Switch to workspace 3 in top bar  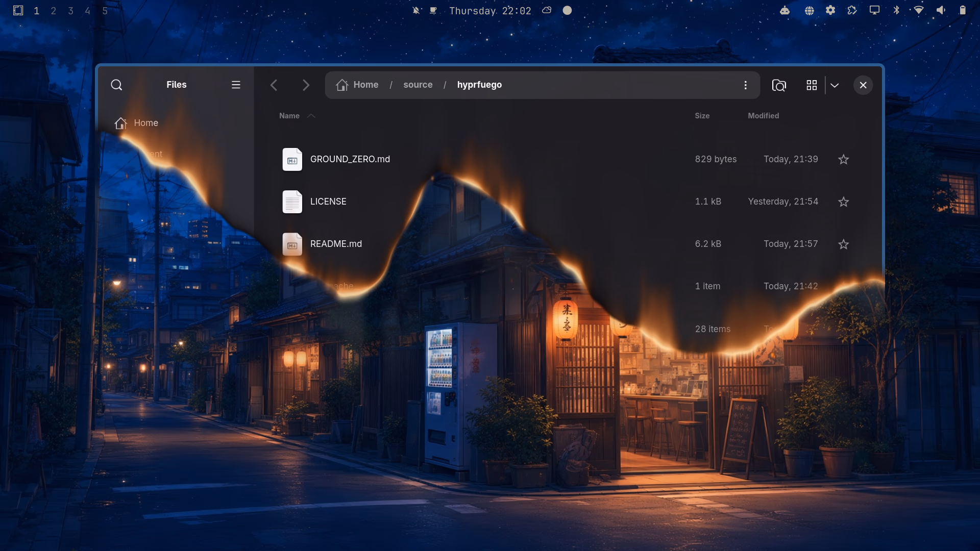coord(71,11)
